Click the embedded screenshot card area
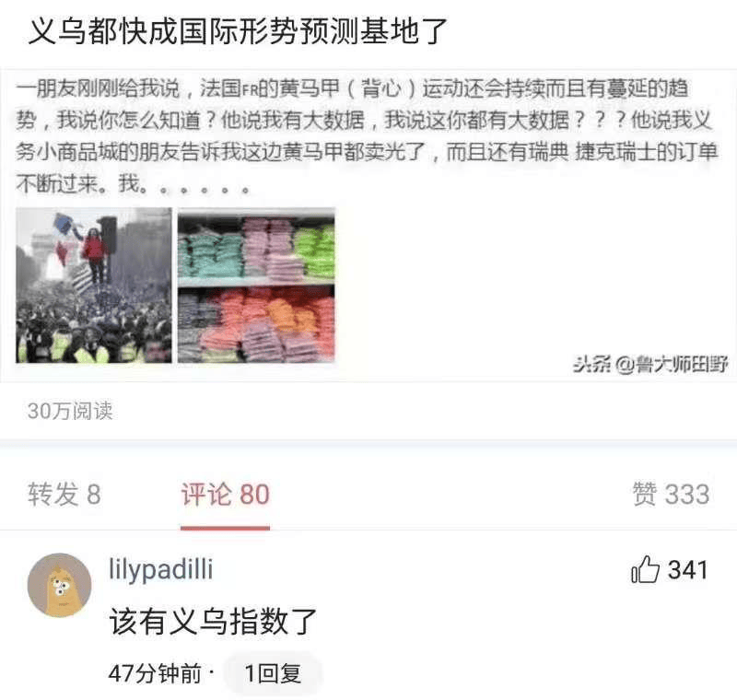This screenshot has height=700, width=737. coord(368,226)
